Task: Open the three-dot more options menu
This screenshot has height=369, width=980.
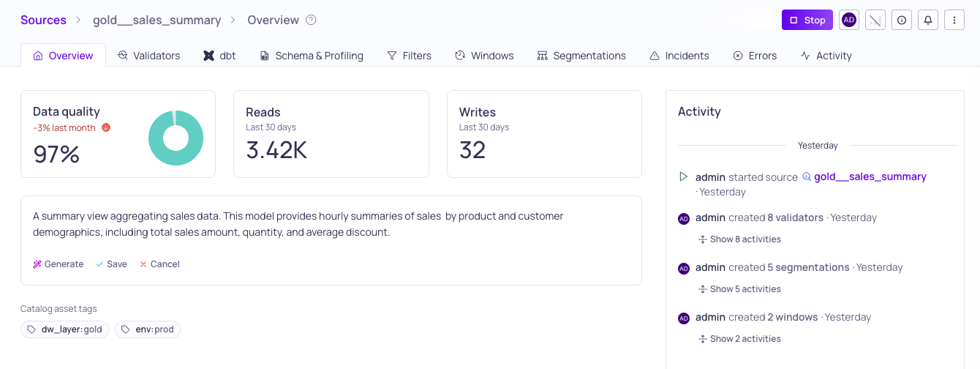Action: (x=954, y=20)
